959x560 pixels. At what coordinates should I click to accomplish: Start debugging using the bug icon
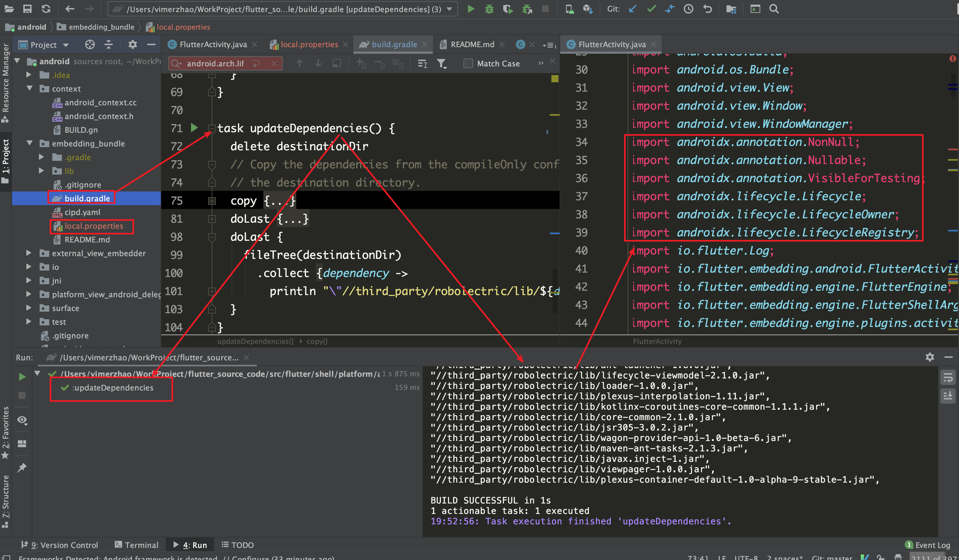pos(489,9)
